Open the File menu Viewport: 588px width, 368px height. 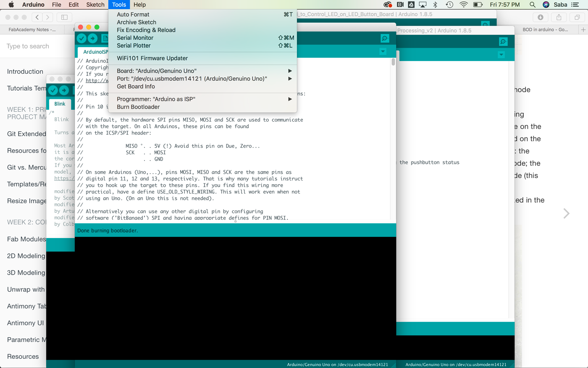point(57,5)
